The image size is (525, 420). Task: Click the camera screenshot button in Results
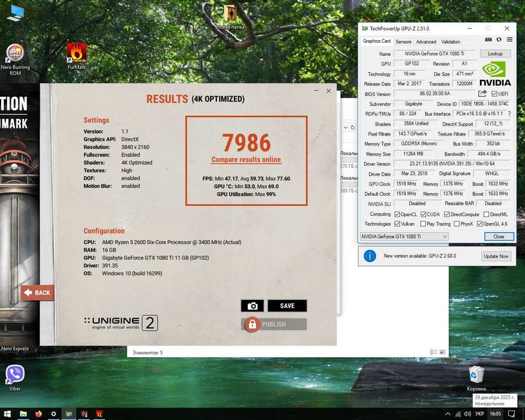253,306
